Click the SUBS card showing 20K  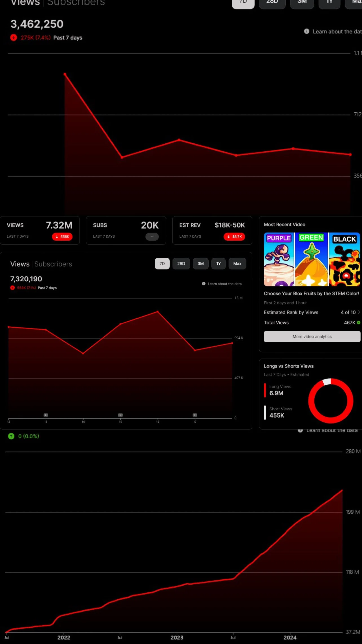[x=126, y=230]
